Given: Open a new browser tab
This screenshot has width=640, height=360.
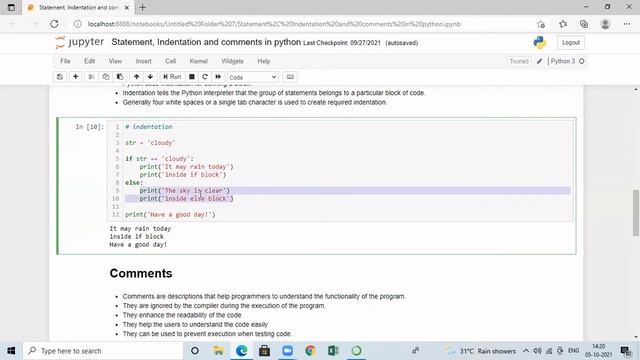Looking at the screenshot, I should pos(142,7).
